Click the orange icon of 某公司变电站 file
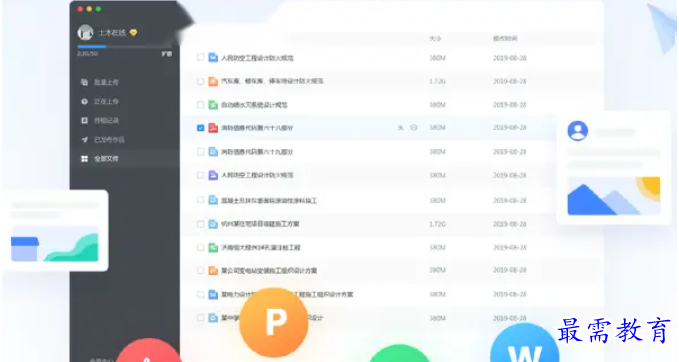Screen dimensions: 679x362 point(213,270)
